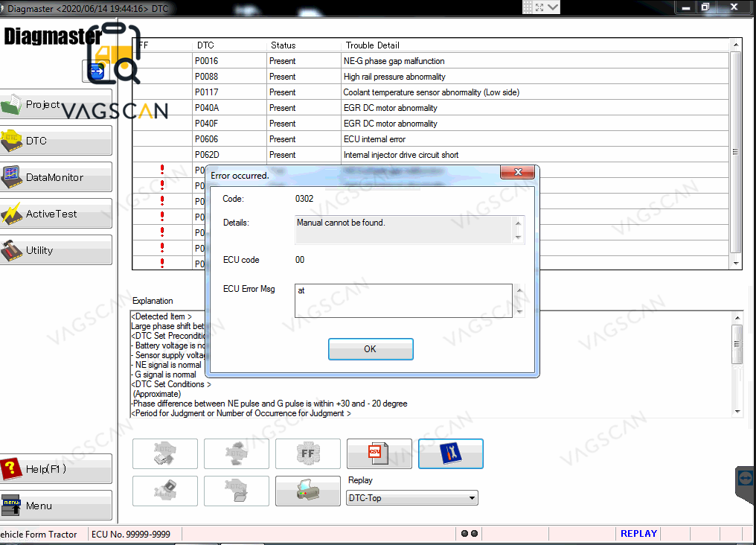The image size is (756, 545).
Task: Expand the Replay DTC-Top dropdown
Action: pyautogui.click(x=471, y=498)
